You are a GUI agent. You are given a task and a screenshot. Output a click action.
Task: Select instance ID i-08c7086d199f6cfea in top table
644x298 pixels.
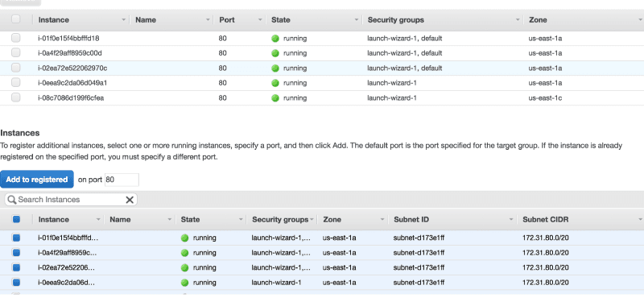coord(71,97)
